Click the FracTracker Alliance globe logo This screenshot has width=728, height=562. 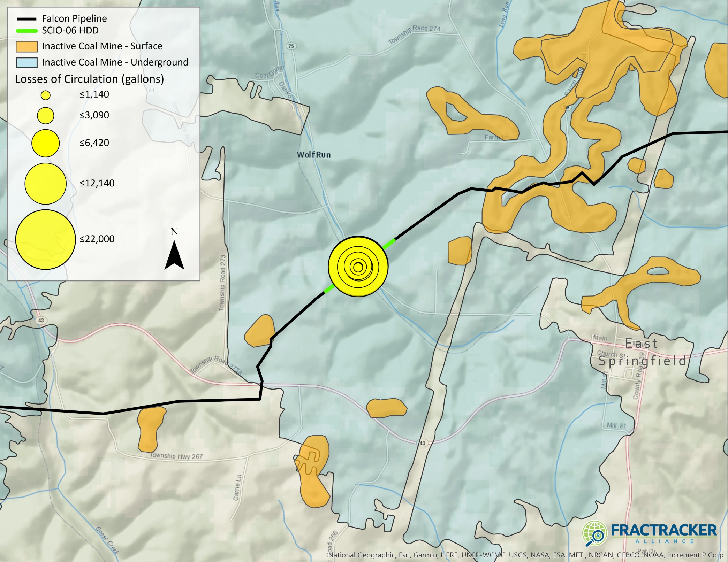[594, 533]
